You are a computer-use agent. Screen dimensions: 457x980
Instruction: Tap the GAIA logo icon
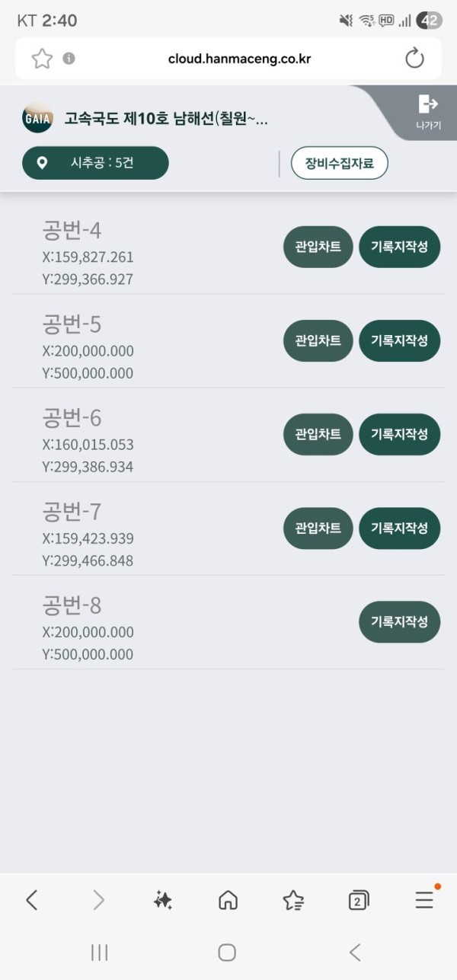pos(37,118)
